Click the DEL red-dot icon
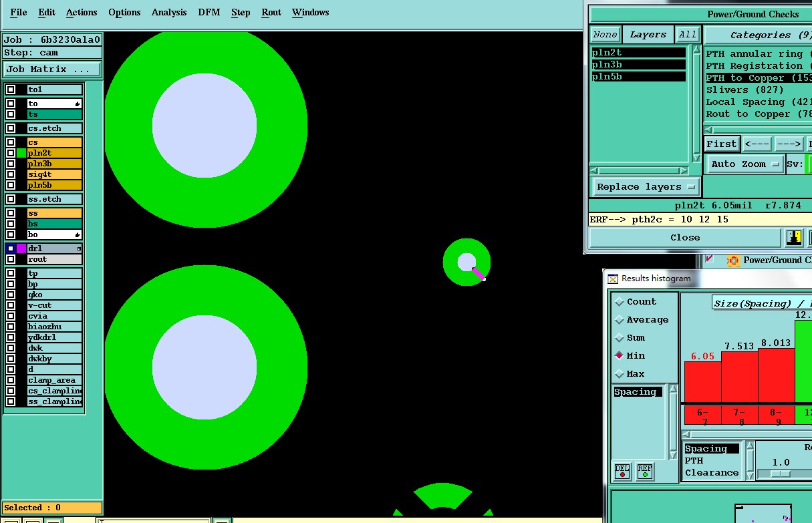 click(622, 472)
